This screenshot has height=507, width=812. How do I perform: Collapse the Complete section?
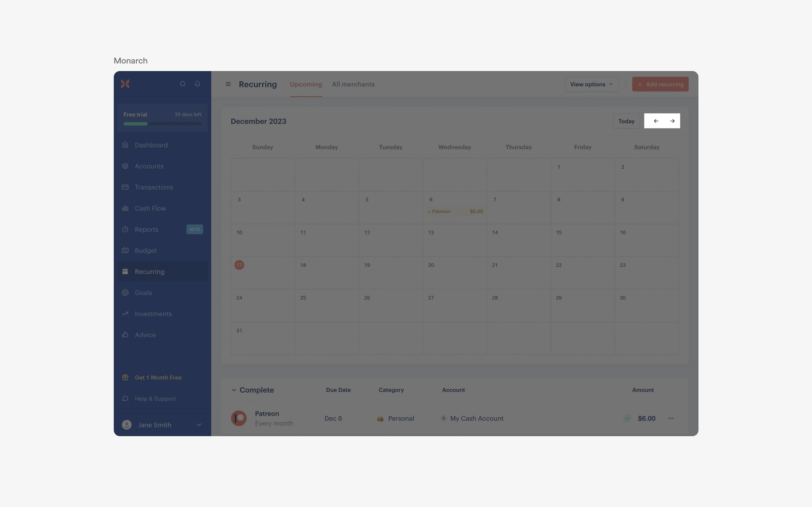click(234, 390)
